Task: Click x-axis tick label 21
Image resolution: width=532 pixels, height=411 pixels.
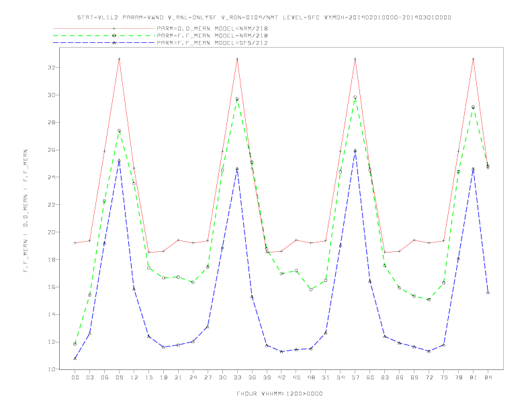Action: click(x=178, y=377)
